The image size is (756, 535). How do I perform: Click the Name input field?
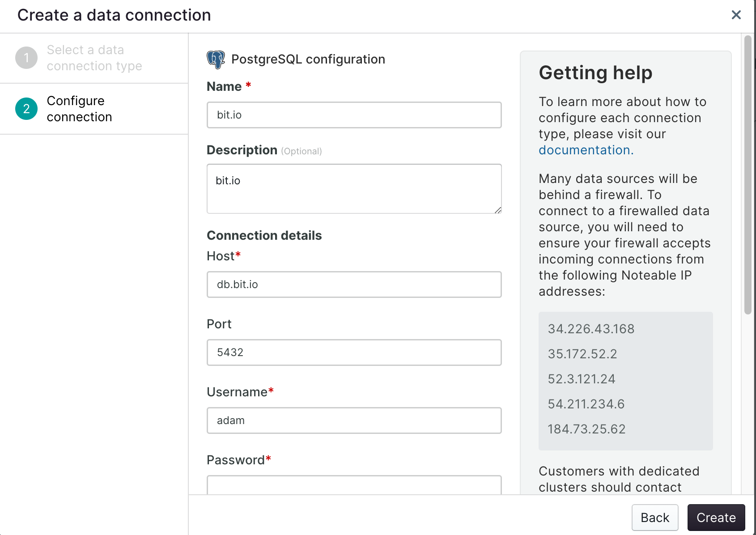[x=354, y=115]
